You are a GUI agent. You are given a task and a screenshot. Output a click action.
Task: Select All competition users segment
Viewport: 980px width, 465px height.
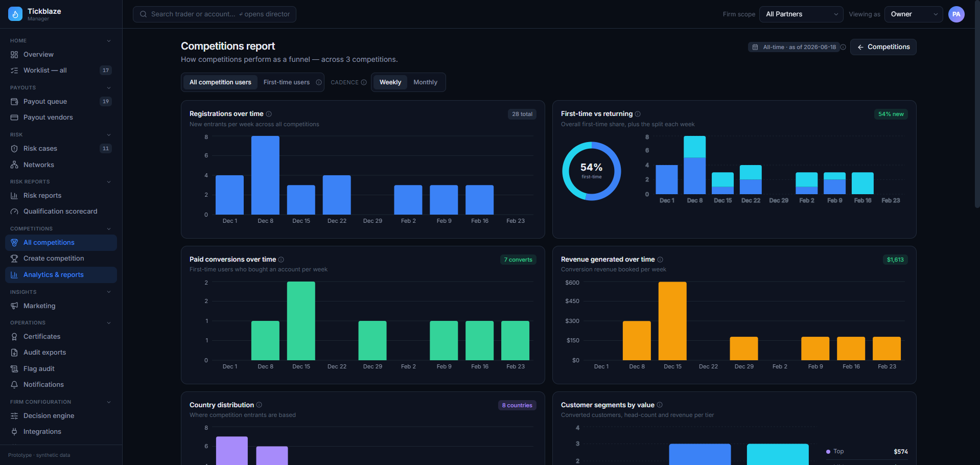tap(220, 82)
